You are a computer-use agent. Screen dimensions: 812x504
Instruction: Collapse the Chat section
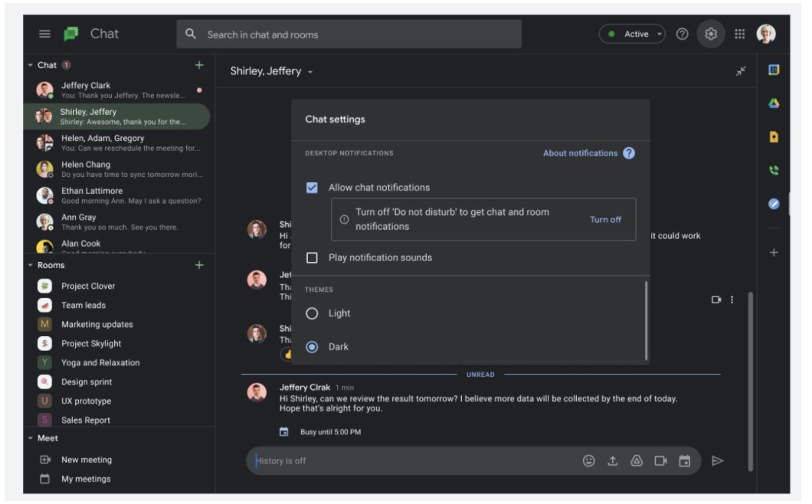[31, 65]
